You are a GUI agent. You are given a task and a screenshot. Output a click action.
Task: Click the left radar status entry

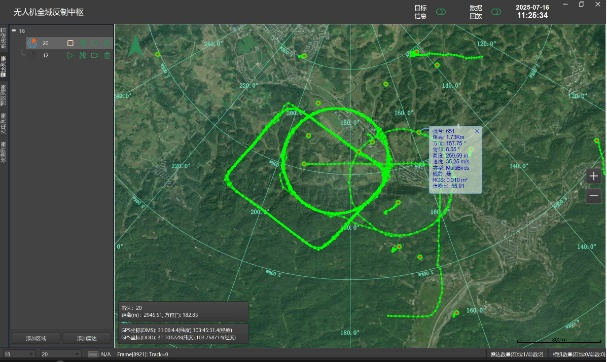pyautogui.click(x=517, y=354)
